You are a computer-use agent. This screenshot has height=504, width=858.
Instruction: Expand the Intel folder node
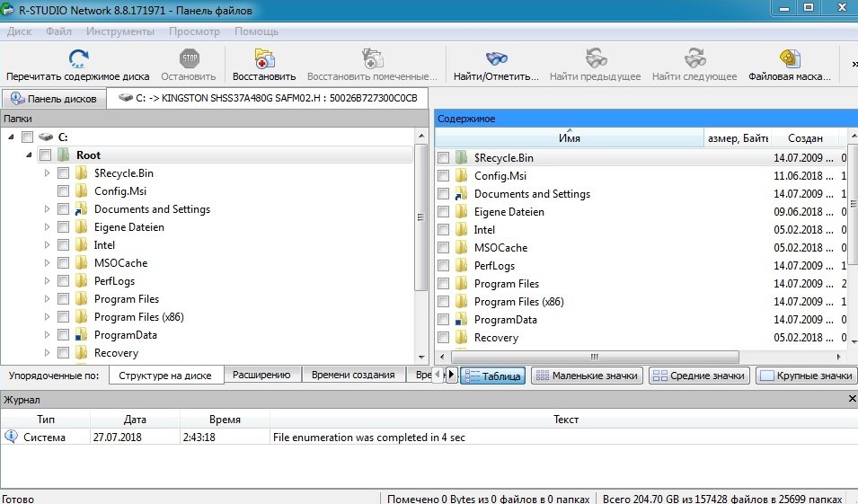click(47, 245)
